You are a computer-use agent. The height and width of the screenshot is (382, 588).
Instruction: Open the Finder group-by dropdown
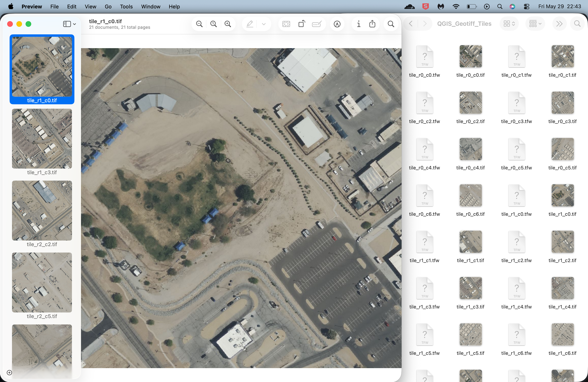pos(535,24)
